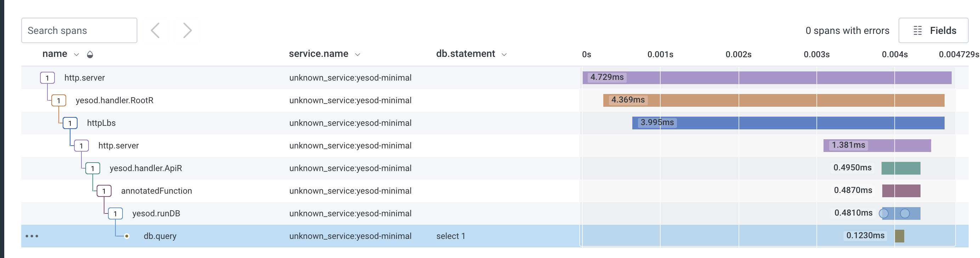The image size is (980, 258).
Task: Click the list icon inside the Fields button
Action: pos(918,30)
